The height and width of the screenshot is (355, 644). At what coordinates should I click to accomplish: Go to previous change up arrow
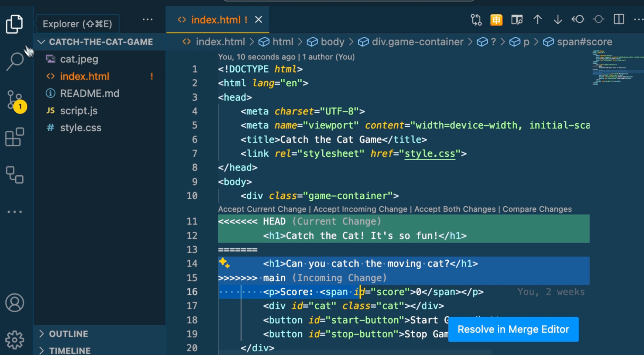(537, 20)
